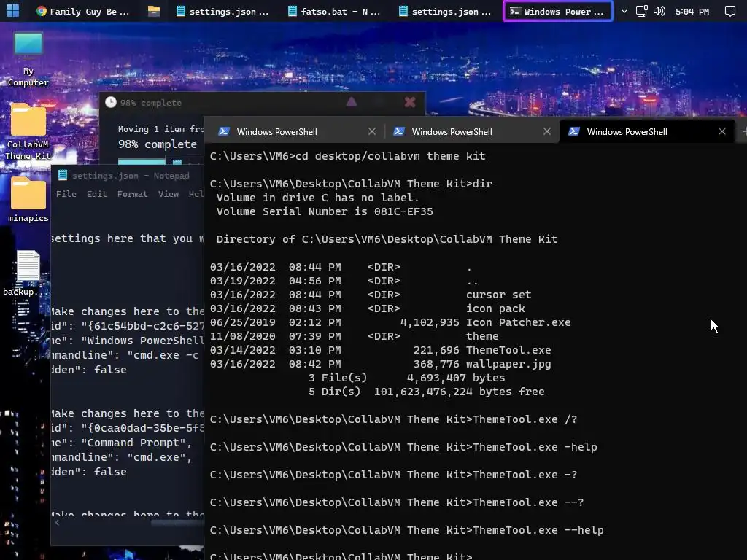Click the volume speaker tray icon
Screen dimensions: 747x560
pyautogui.click(x=659, y=11)
